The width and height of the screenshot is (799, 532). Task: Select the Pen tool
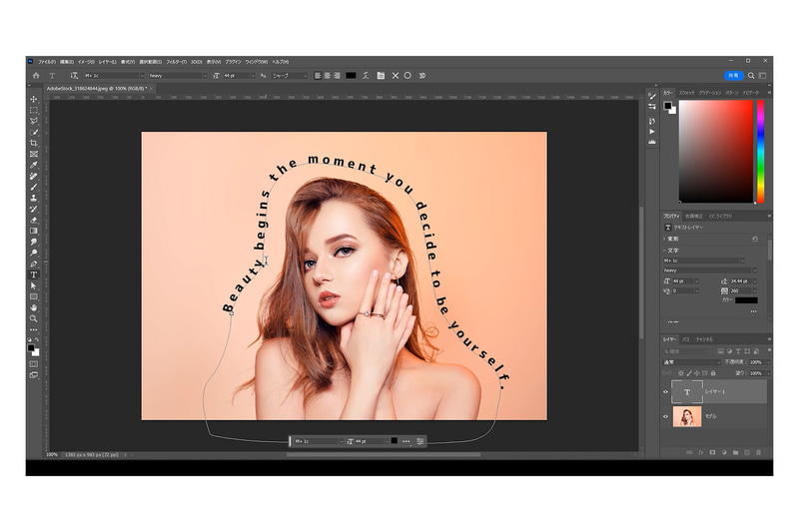34,264
